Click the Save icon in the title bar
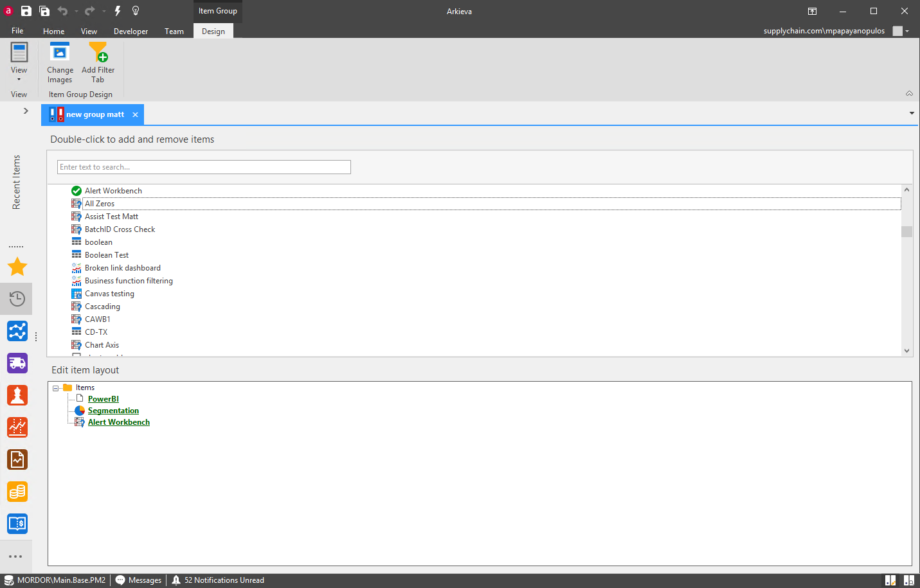The height and width of the screenshot is (588, 920). click(26, 11)
